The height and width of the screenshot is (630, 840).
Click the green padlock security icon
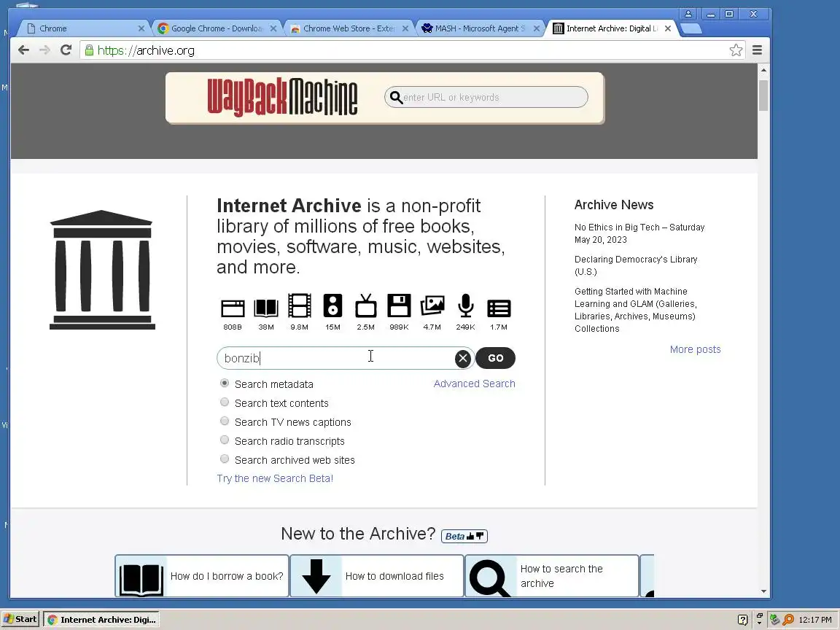coord(90,50)
